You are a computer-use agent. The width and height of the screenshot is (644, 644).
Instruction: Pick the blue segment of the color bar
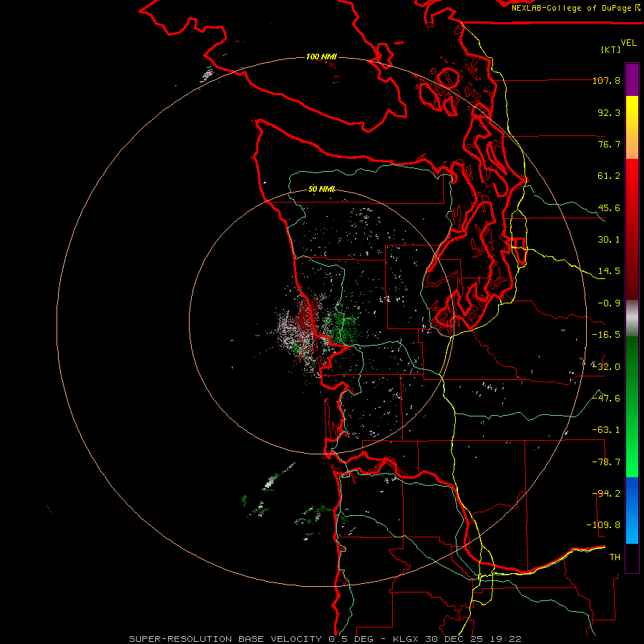click(632, 510)
